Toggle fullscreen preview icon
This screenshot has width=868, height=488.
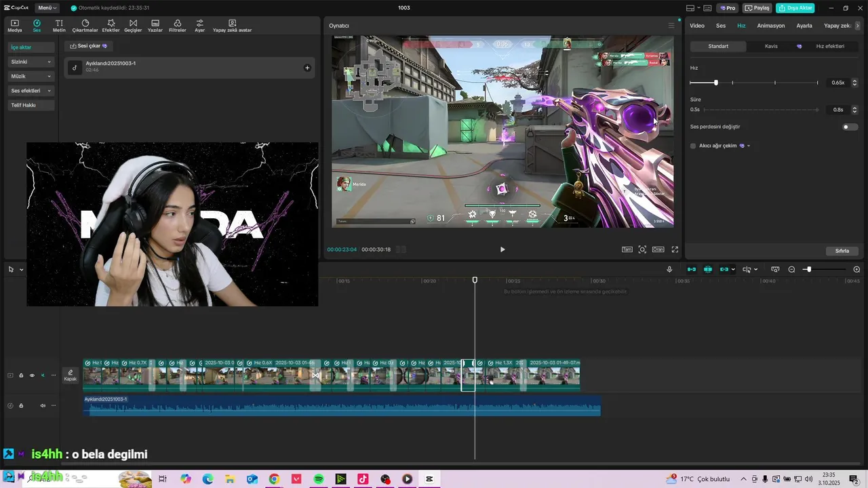[x=675, y=249]
